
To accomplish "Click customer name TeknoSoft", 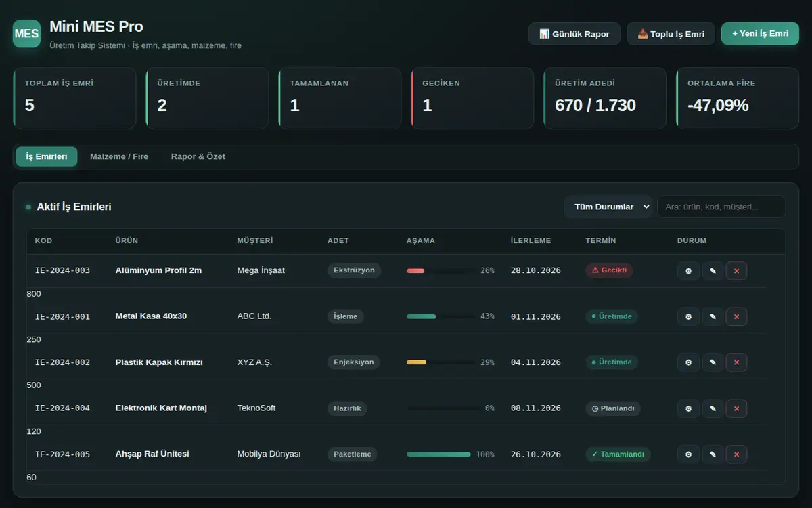I will (256, 408).
